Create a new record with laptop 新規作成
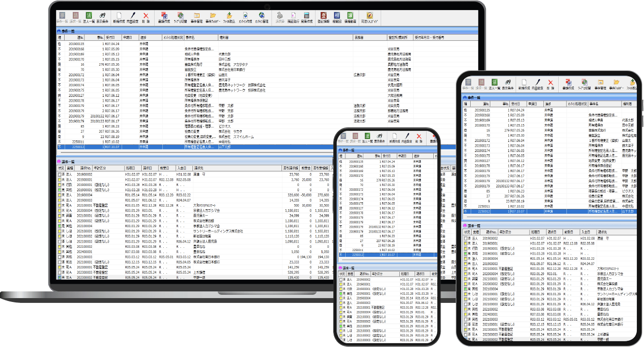Screen dimensions: 644x347 [119, 18]
